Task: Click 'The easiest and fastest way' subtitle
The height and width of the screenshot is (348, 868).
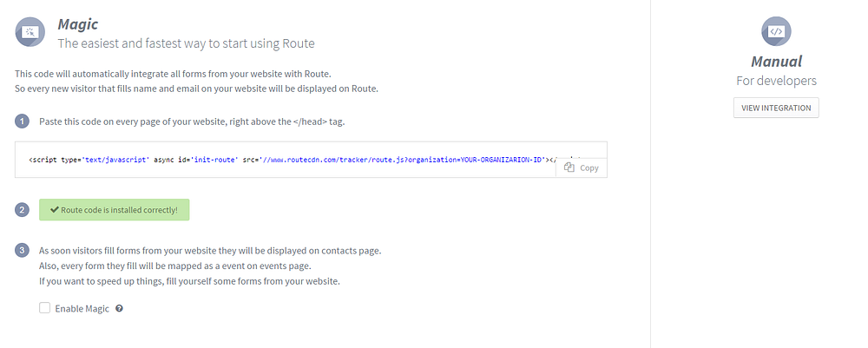Action: point(186,43)
